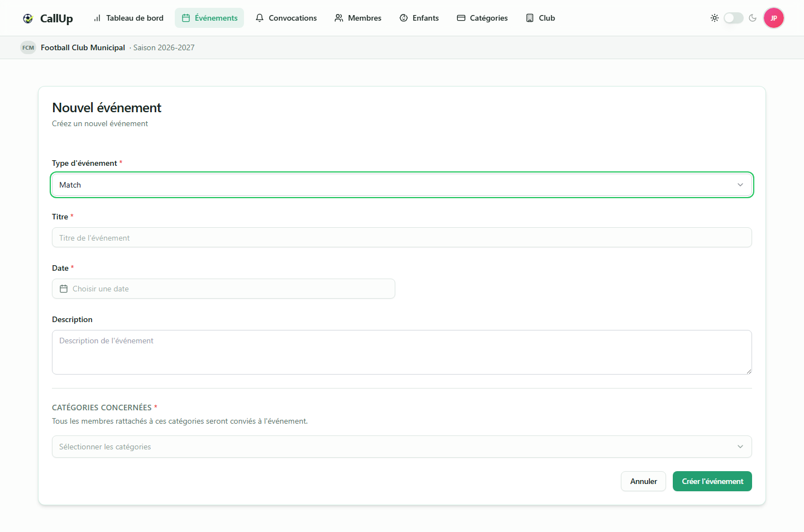Screen dimensions: 804x532
Task: Open the Type d'événement dropdown showing Match
Action: pos(402,185)
